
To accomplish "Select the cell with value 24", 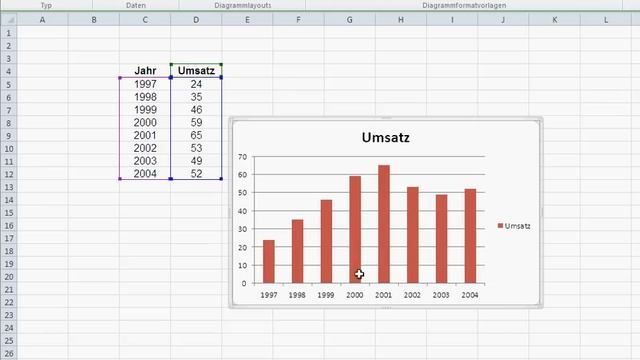I will pyautogui.click(x=196, y=84).
